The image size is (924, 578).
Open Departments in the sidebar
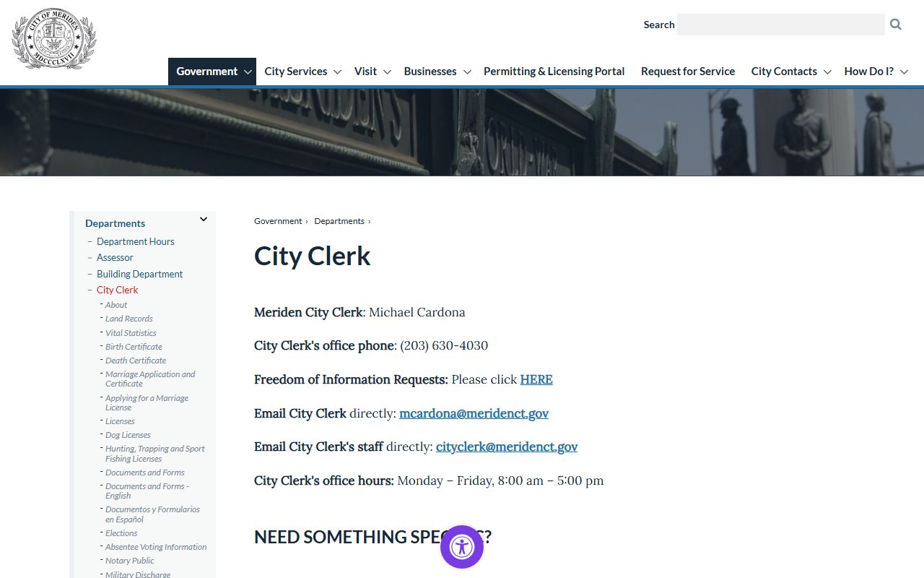point(115,223)
